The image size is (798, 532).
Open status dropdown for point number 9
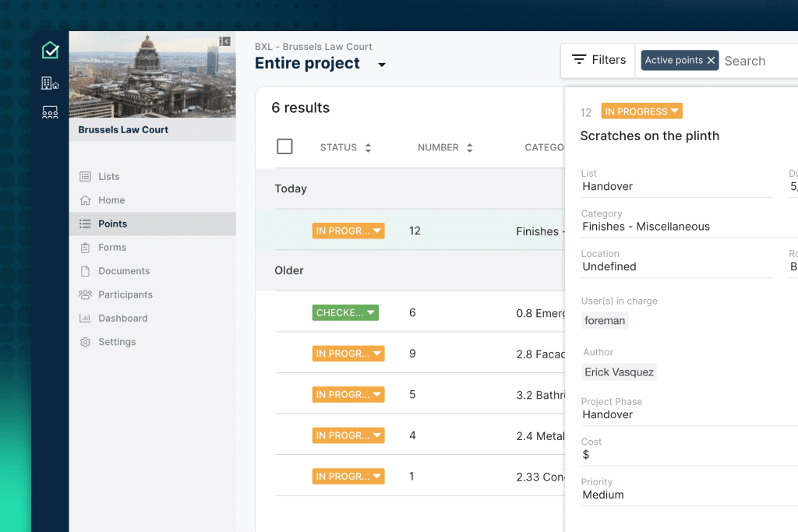377,354
